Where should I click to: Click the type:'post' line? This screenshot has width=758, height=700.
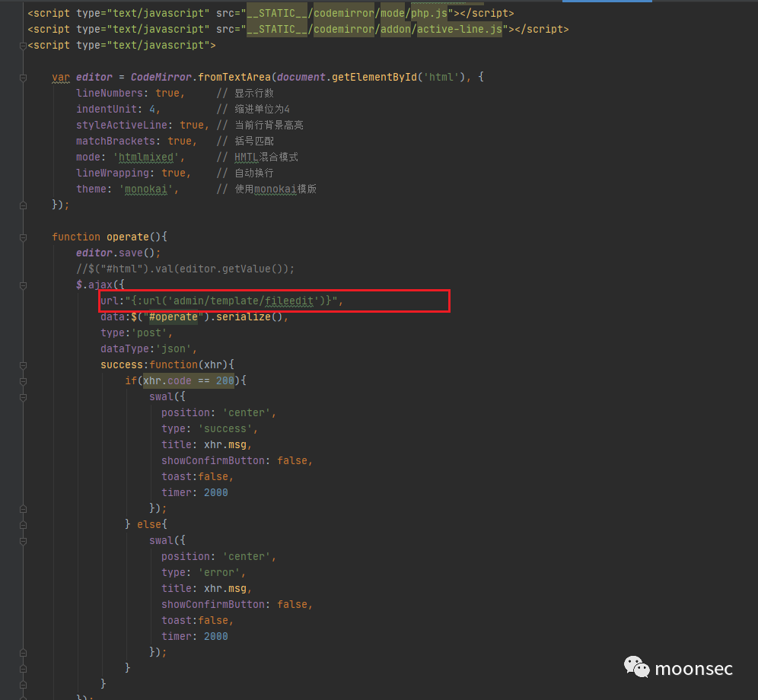pyautogui.click(x=136, y=332)
